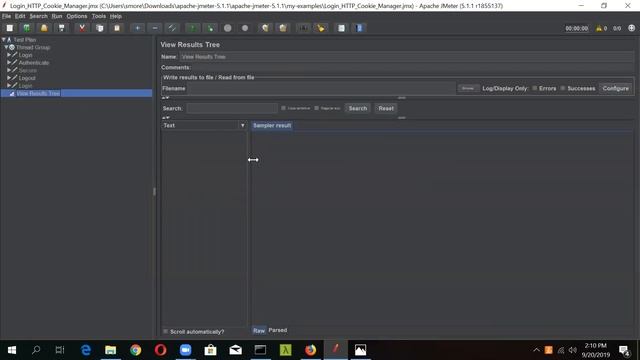This screenshot has width=640, height=360.
Task: Click the remote engines globe icon
Action: (631, 28)
